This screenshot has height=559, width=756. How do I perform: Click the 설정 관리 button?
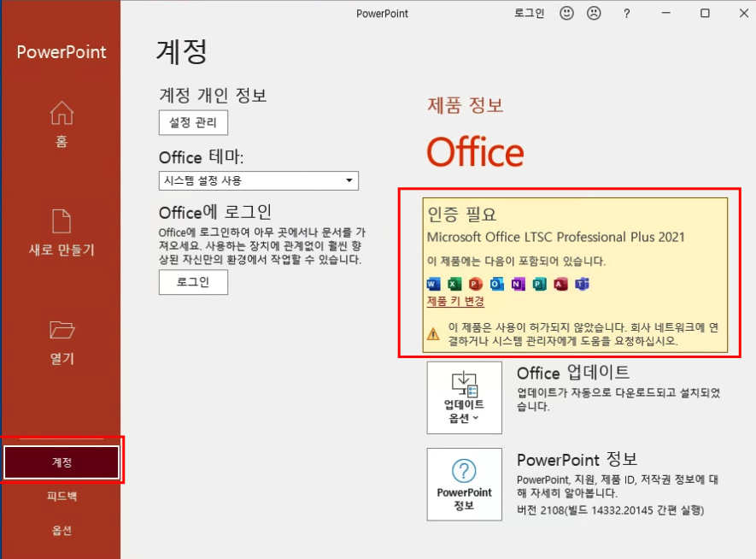coord(193,122)
